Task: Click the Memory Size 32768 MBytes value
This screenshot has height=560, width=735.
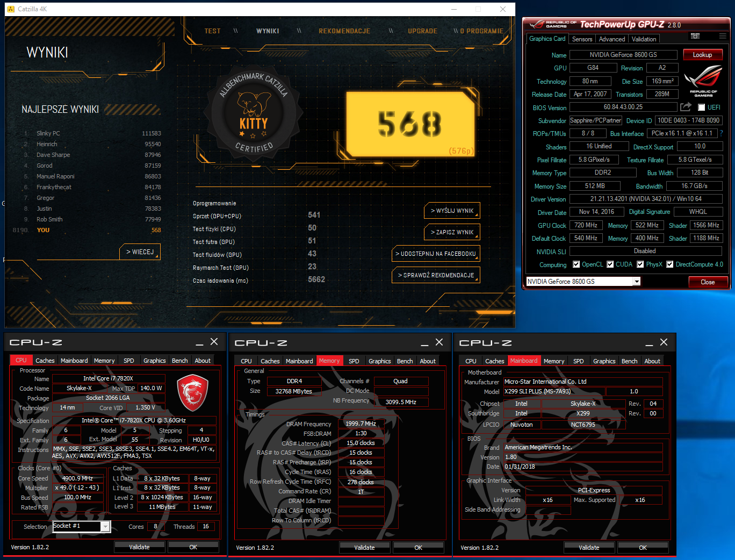Action: [294, 391]
